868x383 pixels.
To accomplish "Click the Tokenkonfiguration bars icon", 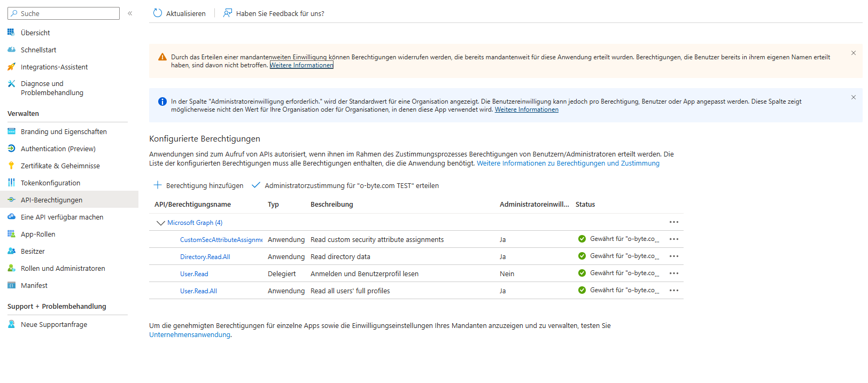I will [x=11, y=183].
